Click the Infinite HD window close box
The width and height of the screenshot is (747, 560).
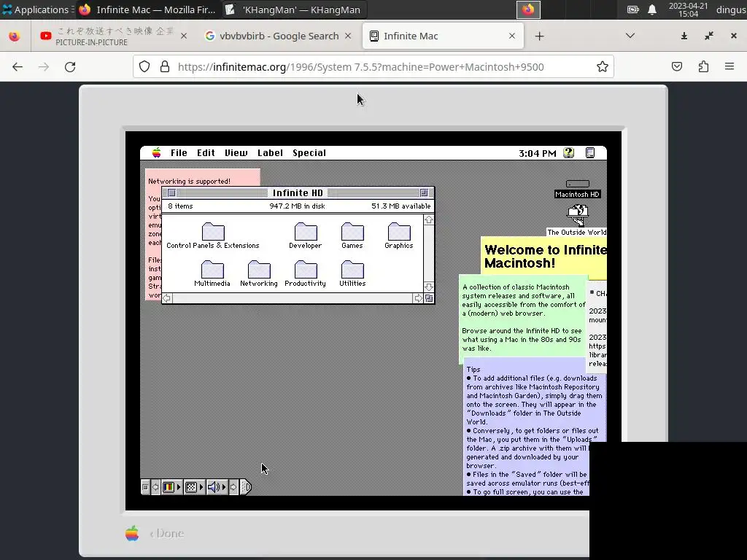[171, 192]
